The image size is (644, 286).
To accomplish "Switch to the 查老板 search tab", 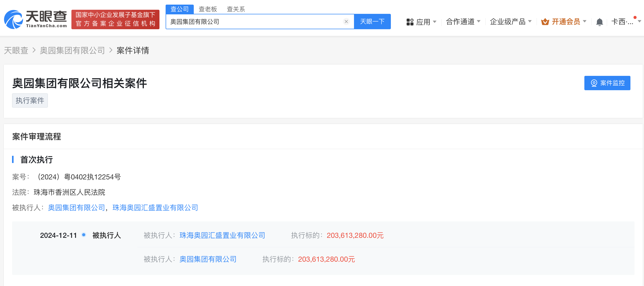I will pos(208,9).
